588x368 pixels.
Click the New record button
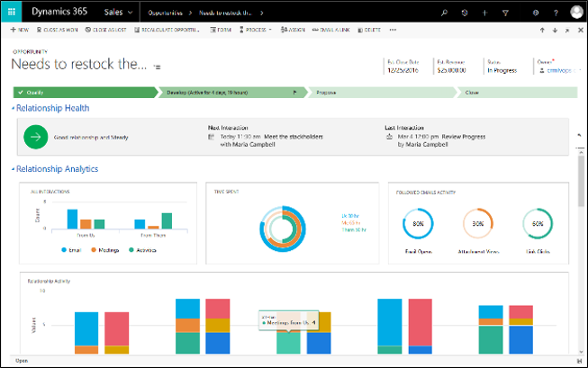point(19,31)
